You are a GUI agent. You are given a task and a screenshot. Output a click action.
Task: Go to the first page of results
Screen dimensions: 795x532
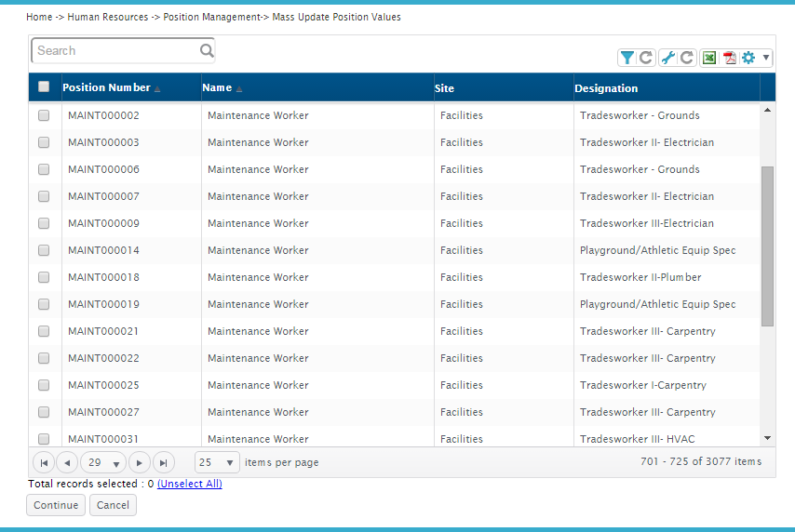tap(44, 462)
